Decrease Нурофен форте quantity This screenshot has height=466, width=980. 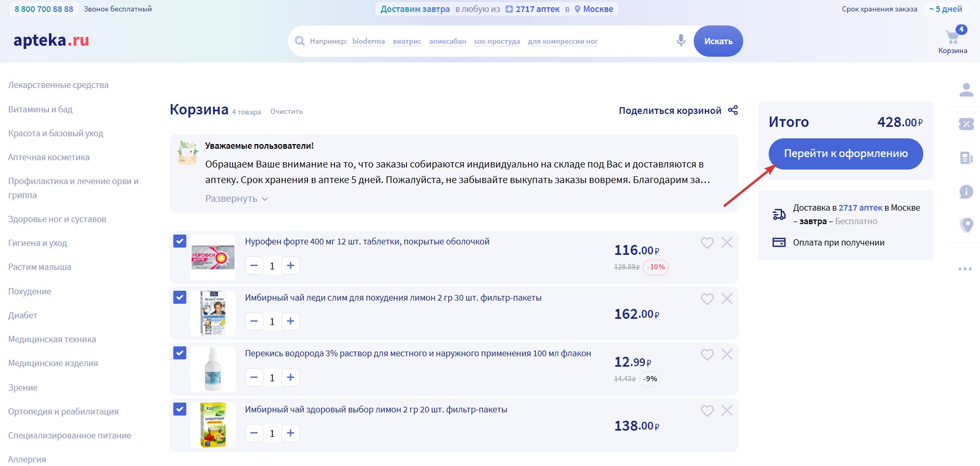tap(254, 266)
